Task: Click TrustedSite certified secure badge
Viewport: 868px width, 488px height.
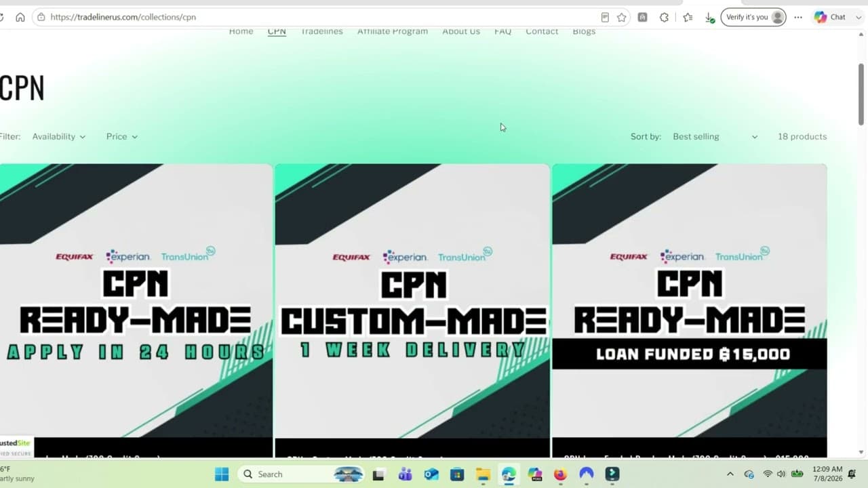Action: point(16,447)
